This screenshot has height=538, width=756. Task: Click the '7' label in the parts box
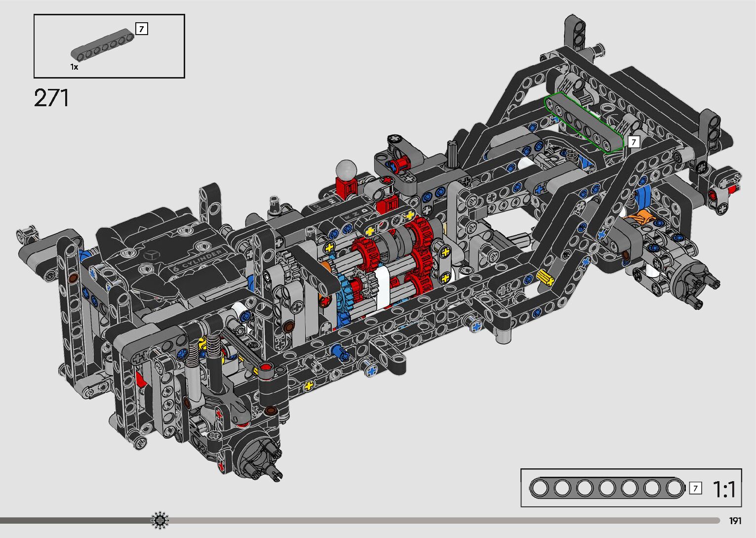click(x=141, y=29)
